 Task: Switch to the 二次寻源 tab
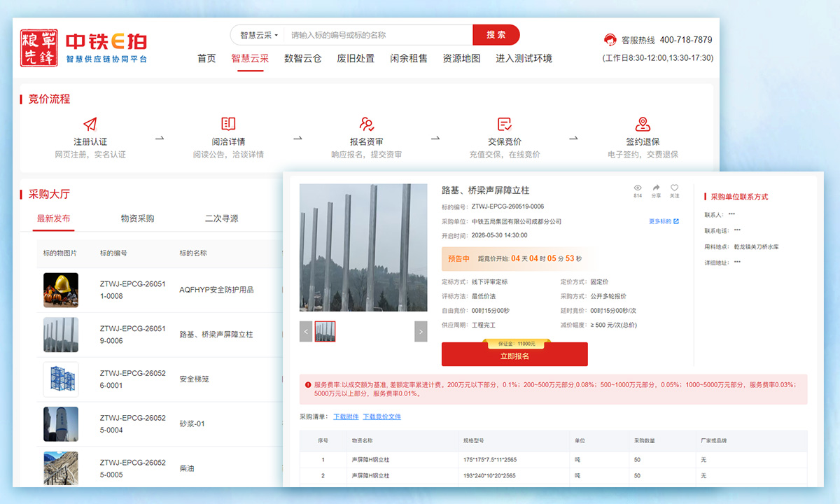(x=221, y=218)
